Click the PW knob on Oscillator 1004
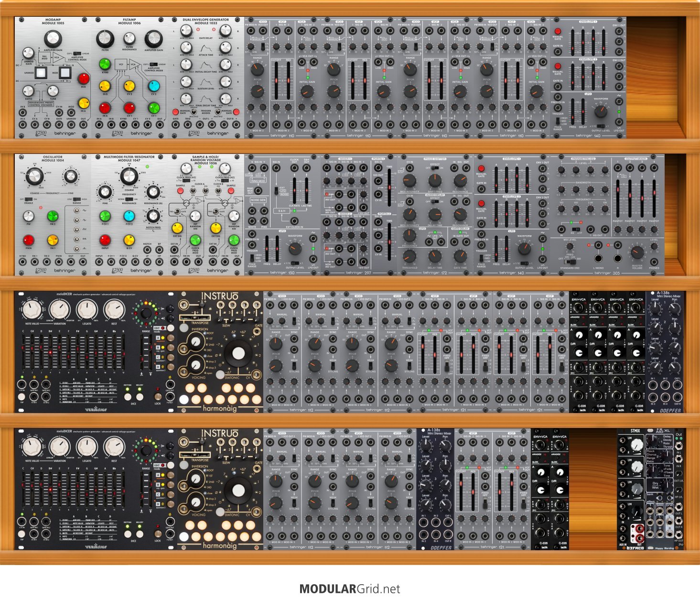Screen dimensions: 700x599 click(29, 217)
